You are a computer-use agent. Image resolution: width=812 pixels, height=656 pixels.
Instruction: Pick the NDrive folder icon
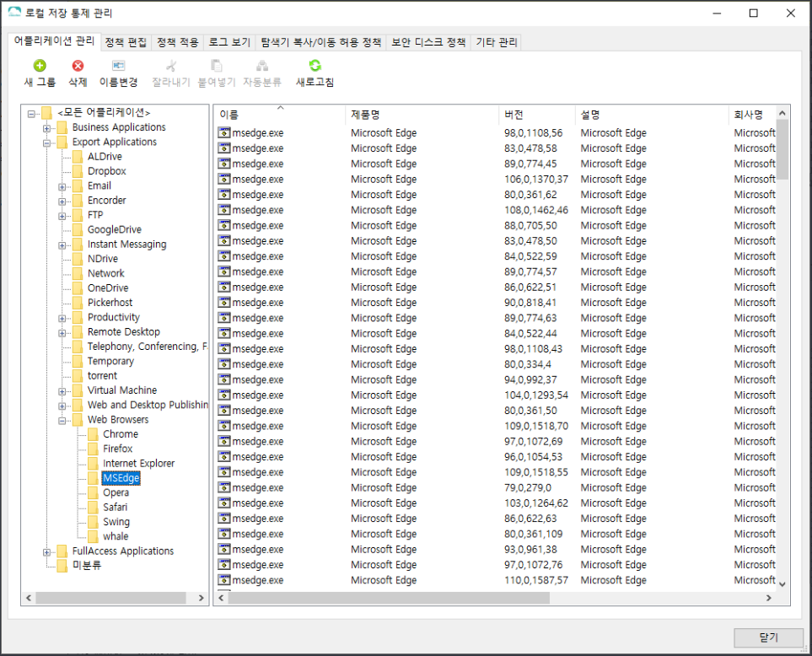tap(78, 258)
